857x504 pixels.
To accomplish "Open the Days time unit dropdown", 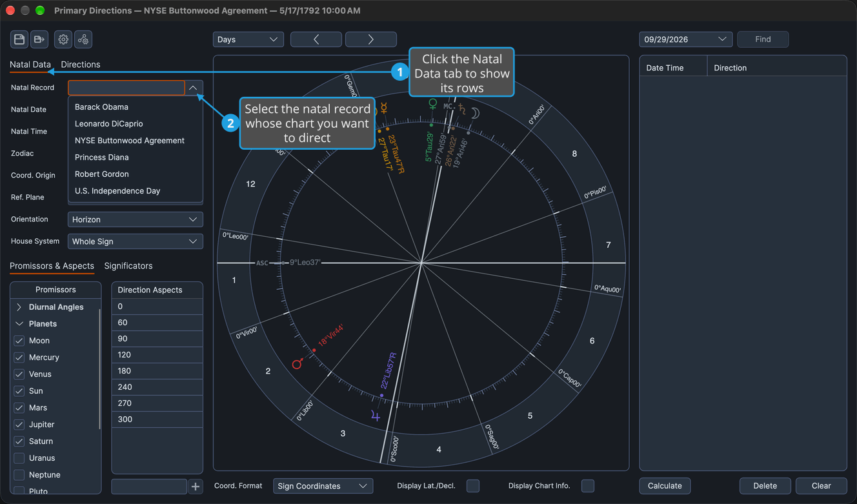I will 248,39.
